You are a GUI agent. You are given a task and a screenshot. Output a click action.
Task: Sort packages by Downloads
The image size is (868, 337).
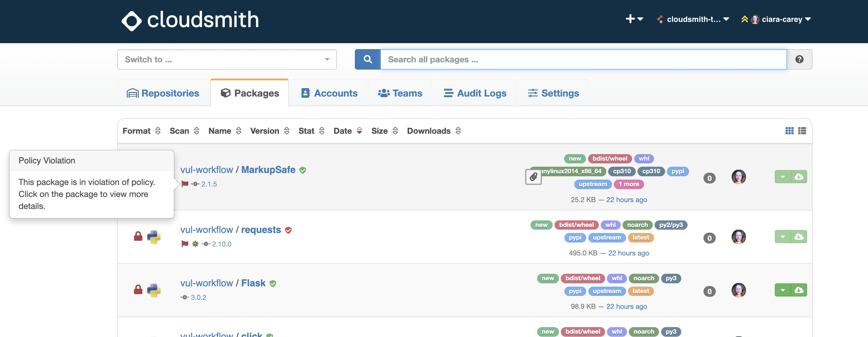(434, 131)
